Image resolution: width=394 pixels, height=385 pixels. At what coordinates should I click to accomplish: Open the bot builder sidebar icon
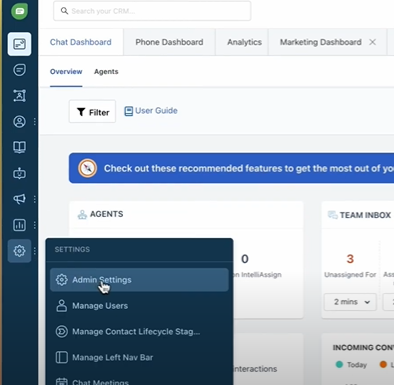tap(19, 173)
